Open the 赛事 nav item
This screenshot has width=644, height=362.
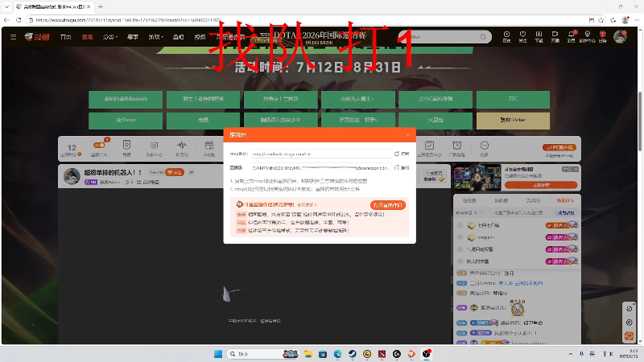click(133, 37)
